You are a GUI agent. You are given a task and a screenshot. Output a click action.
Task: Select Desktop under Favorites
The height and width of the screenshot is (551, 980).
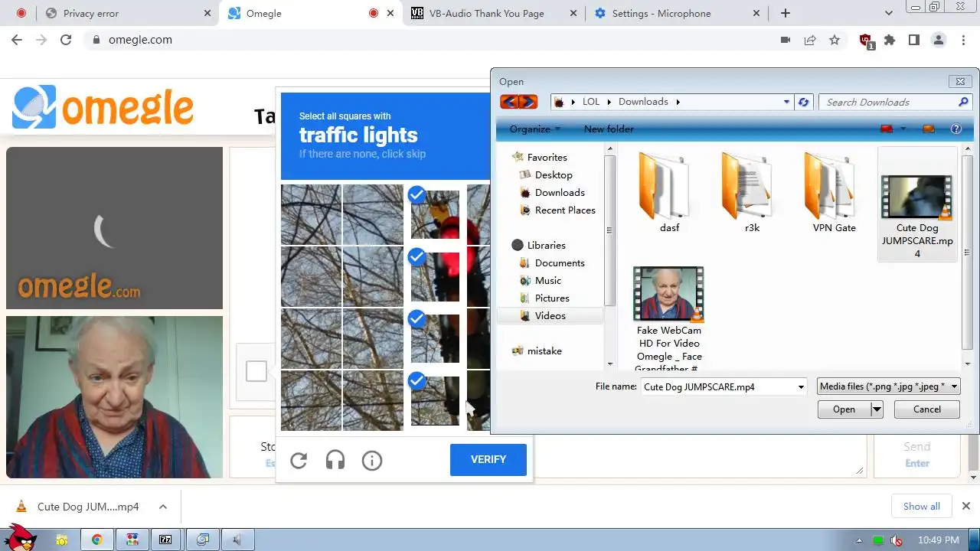coord(554,174)
